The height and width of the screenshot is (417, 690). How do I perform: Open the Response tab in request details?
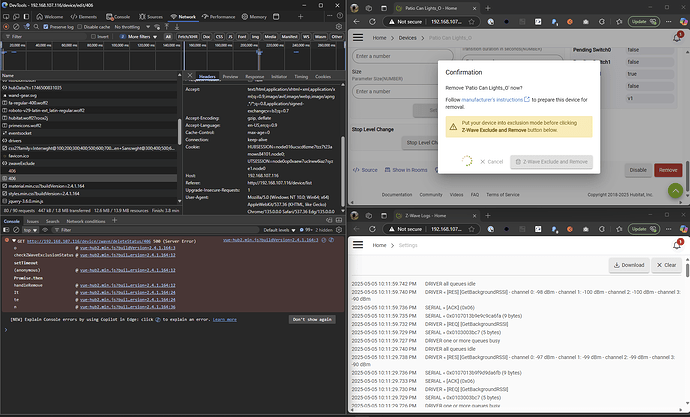[x=254, y=76]
